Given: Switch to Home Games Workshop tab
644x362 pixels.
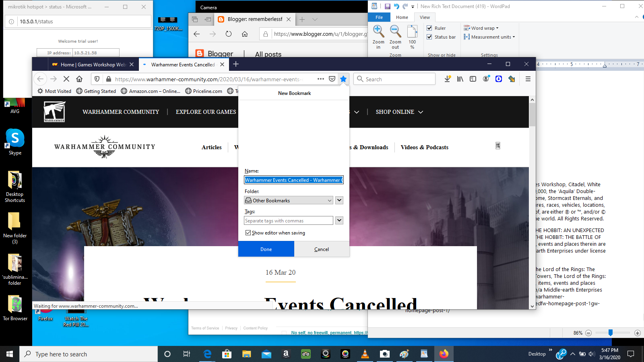Looking at the screenshot, I should pyautogui.click(x=93, y=64).
